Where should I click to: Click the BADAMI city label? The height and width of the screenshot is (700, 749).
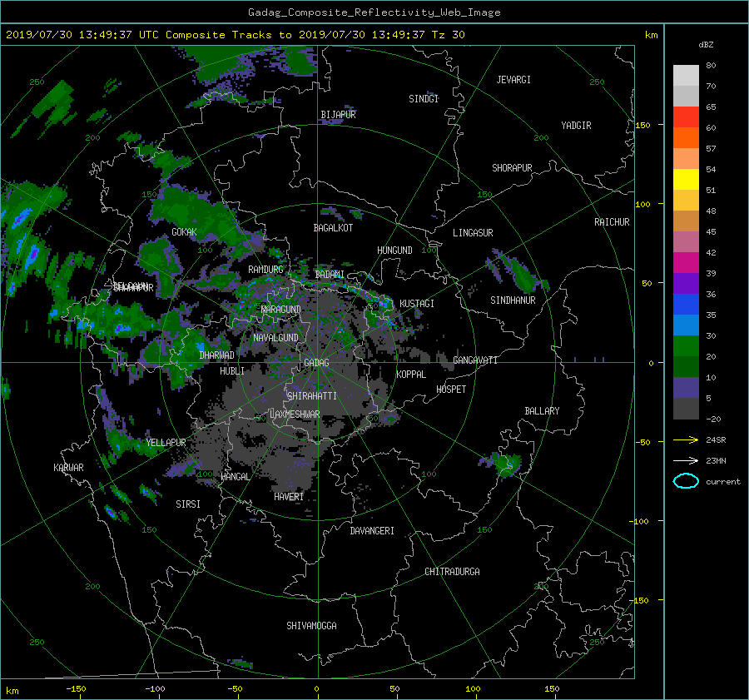pyautogui.click(x=330, y=275)
